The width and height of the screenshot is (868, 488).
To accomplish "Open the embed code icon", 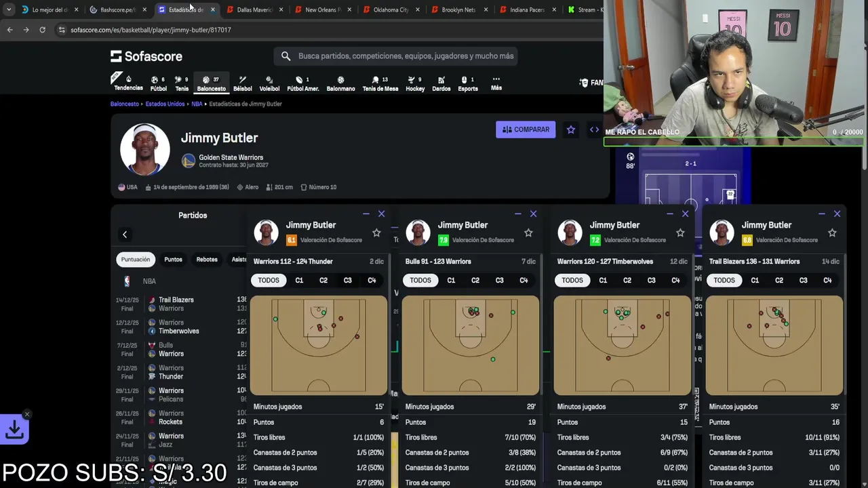I will pos(594,129).
